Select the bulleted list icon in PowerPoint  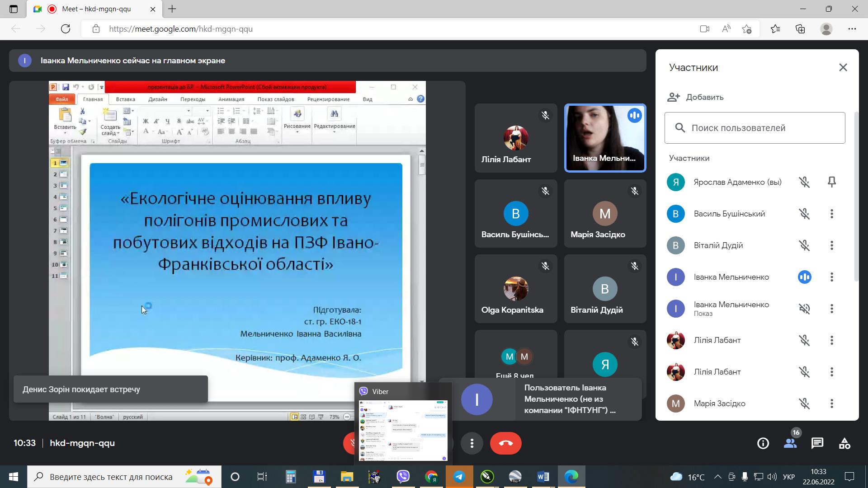tap(221, 112)
